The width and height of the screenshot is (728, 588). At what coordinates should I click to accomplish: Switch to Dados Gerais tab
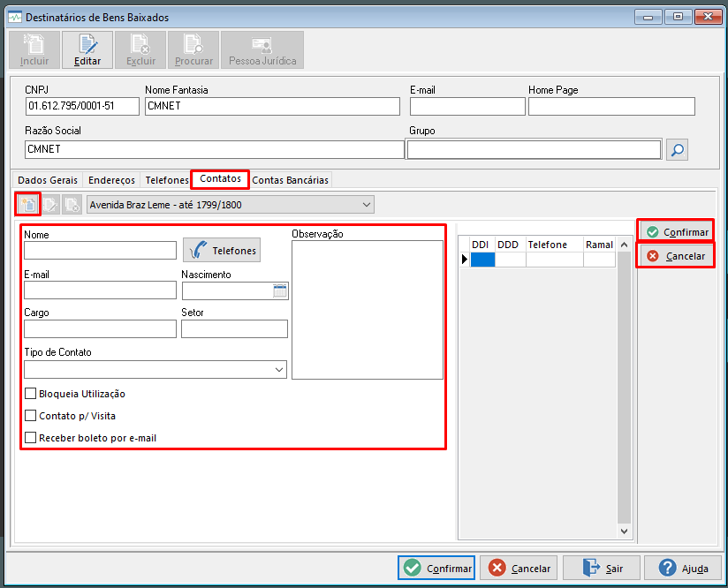[48, 180]
